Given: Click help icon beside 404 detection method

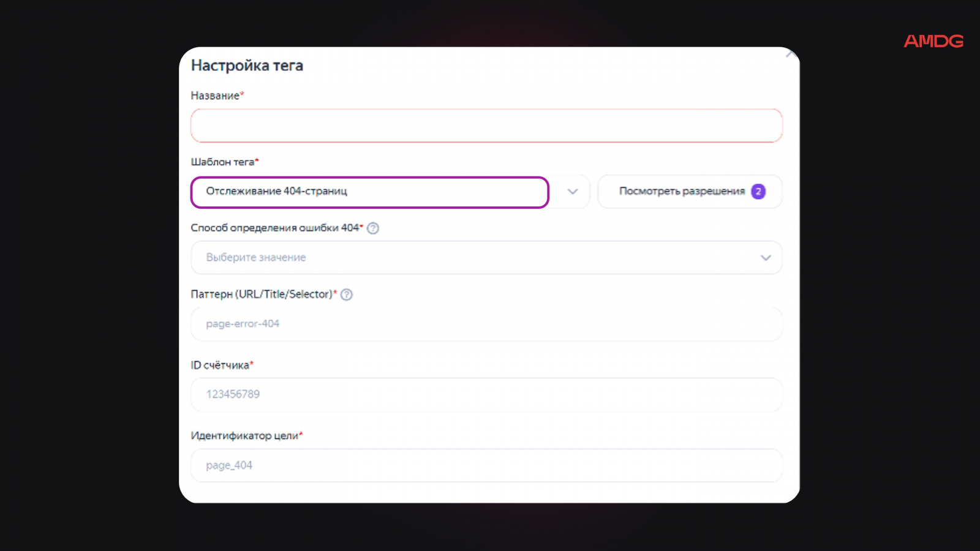Looking at the screenshot, I should tap(373, 228).
